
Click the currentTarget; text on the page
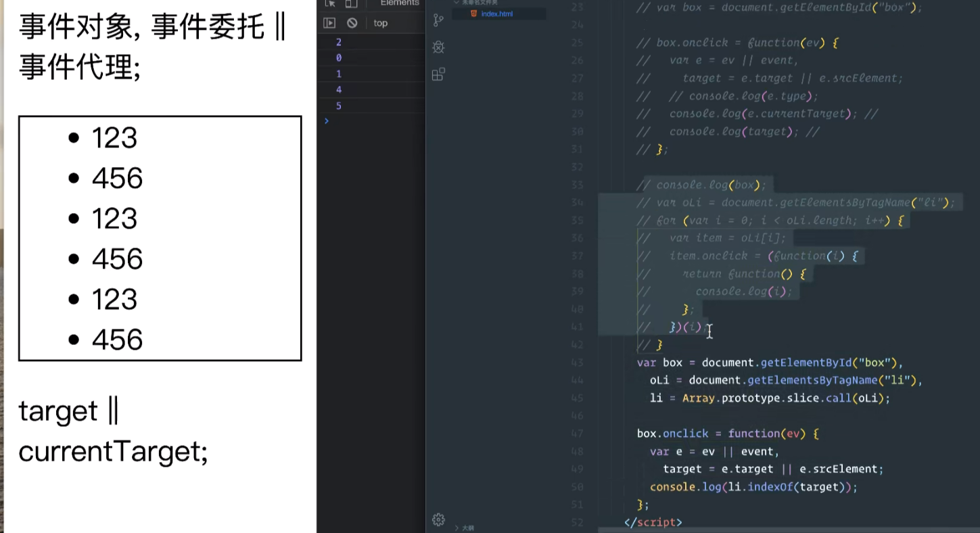coord(113,452)
